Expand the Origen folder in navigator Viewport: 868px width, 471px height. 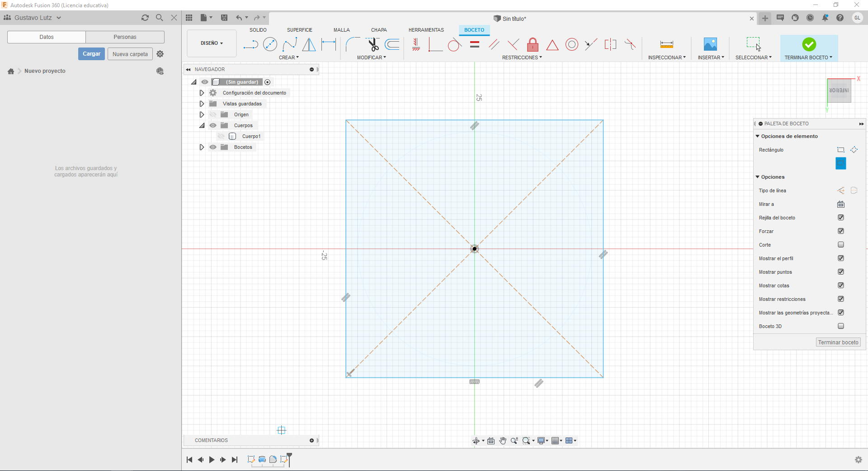[x=202, y=114]
